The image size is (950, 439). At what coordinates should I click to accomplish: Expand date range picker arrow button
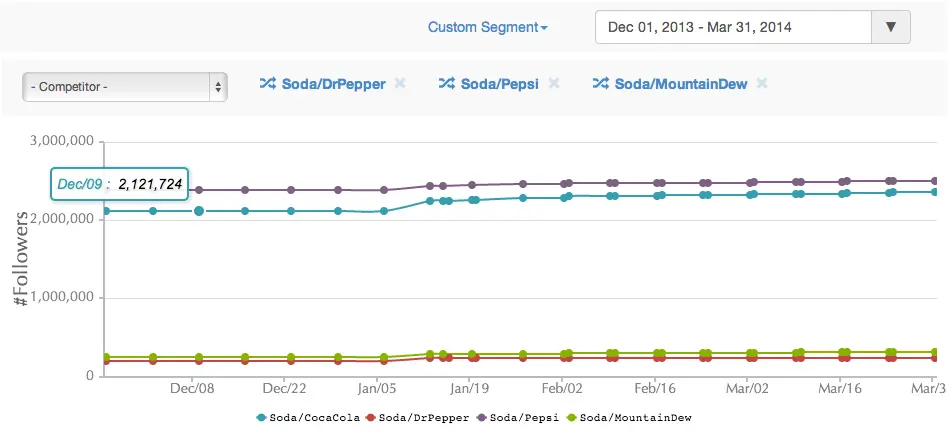[891, 27]
